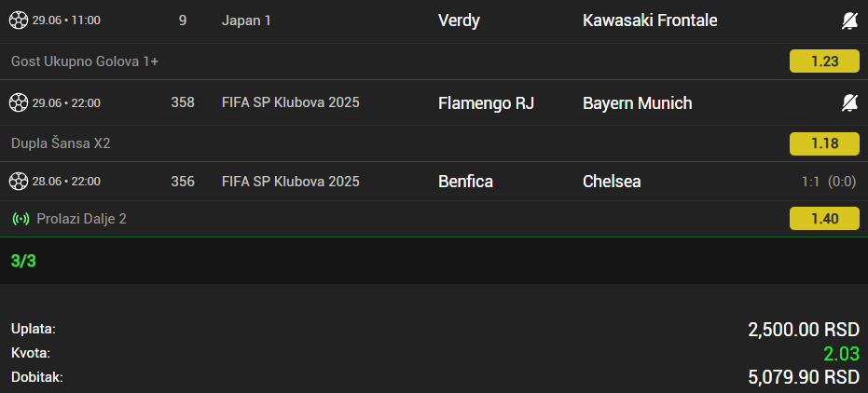The image size is (868, 393).
Task: Click the soccer ball icon for Benfica match
Action: click(x=19, y=182)
